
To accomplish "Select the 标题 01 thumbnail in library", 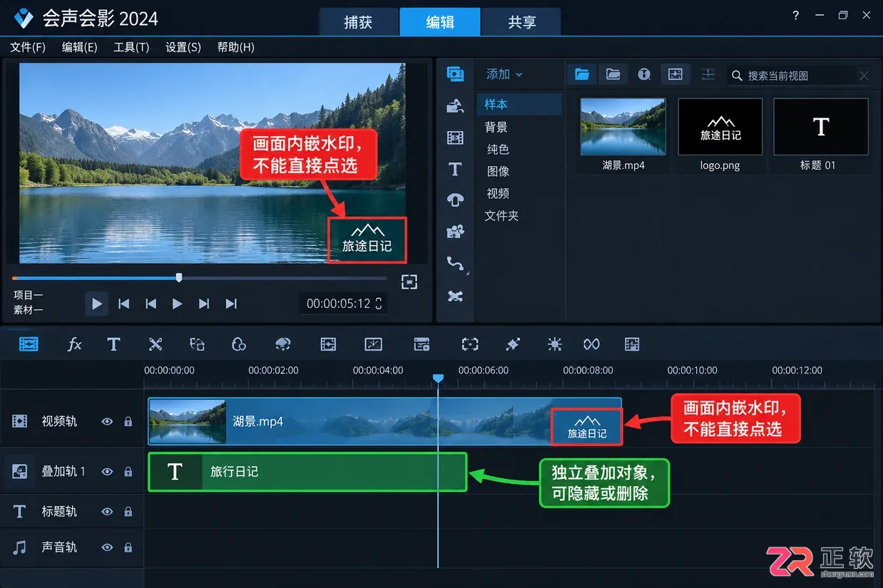I will pos(821,127).
